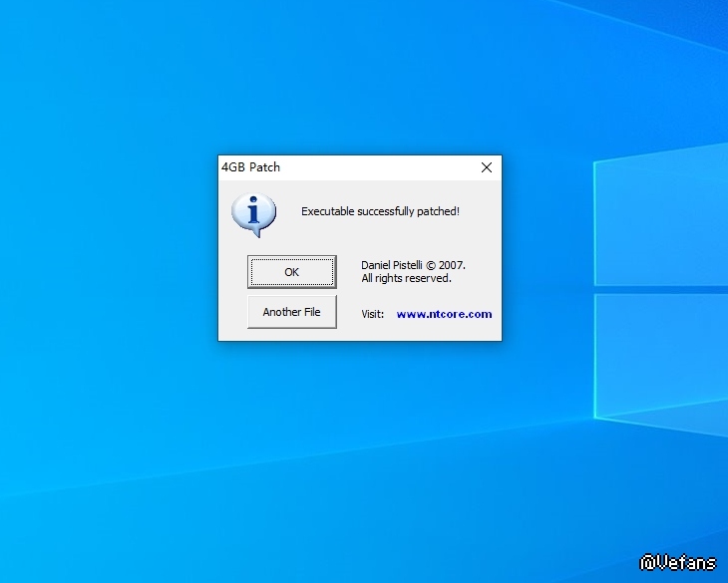Close the 4GB Patch dialog
Viewport: 728px width, 583px height.
click(486, 167)
